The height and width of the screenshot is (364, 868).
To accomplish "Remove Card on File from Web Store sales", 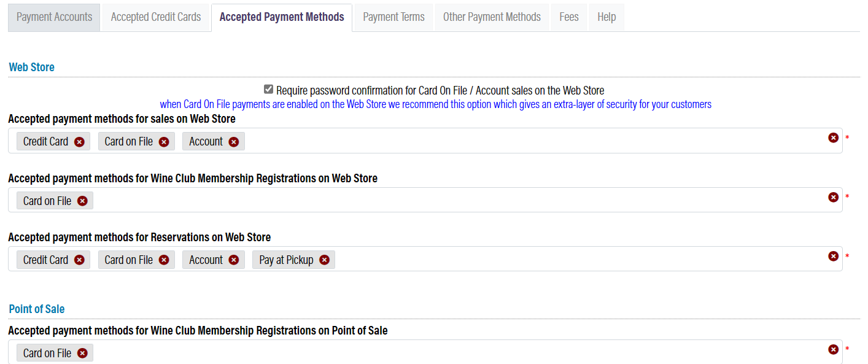I will 163,141.
